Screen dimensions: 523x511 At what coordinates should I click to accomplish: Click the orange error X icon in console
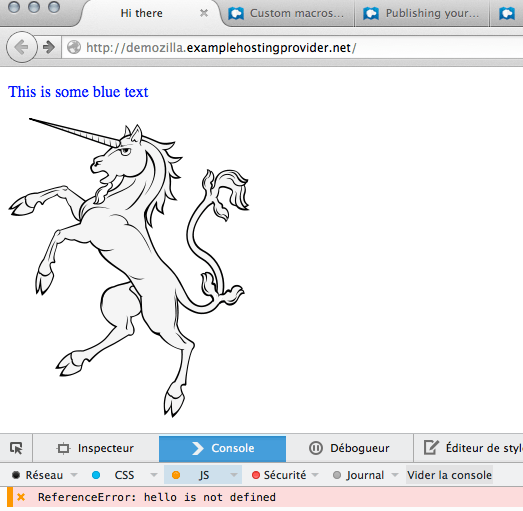point(21,497)
